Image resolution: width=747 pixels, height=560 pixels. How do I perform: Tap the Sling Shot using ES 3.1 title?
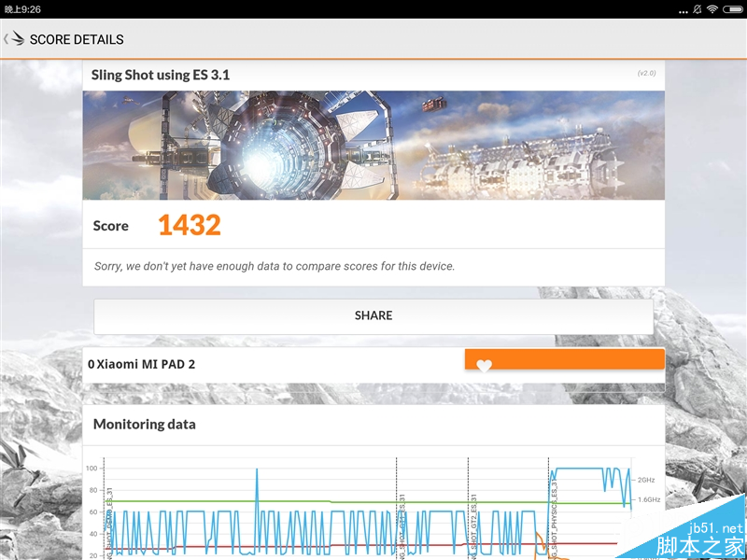click(x=161, y=75)
